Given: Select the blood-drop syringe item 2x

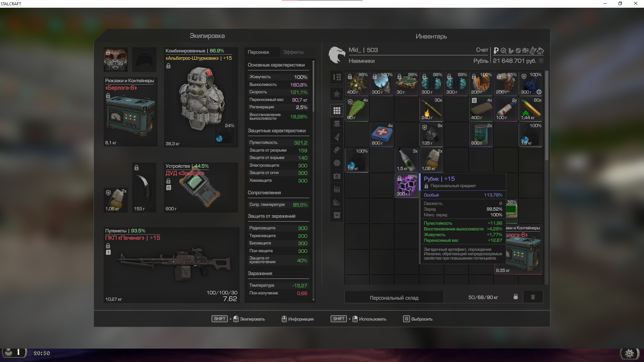Looking at the screenshot, I should (506, 109).
